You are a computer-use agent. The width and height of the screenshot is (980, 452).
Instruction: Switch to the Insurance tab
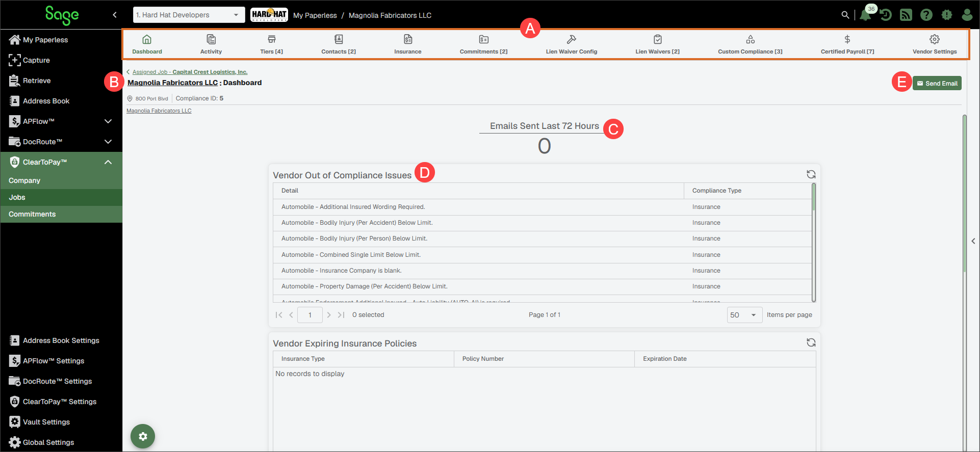pyautogui.click(x=408, y=44)
